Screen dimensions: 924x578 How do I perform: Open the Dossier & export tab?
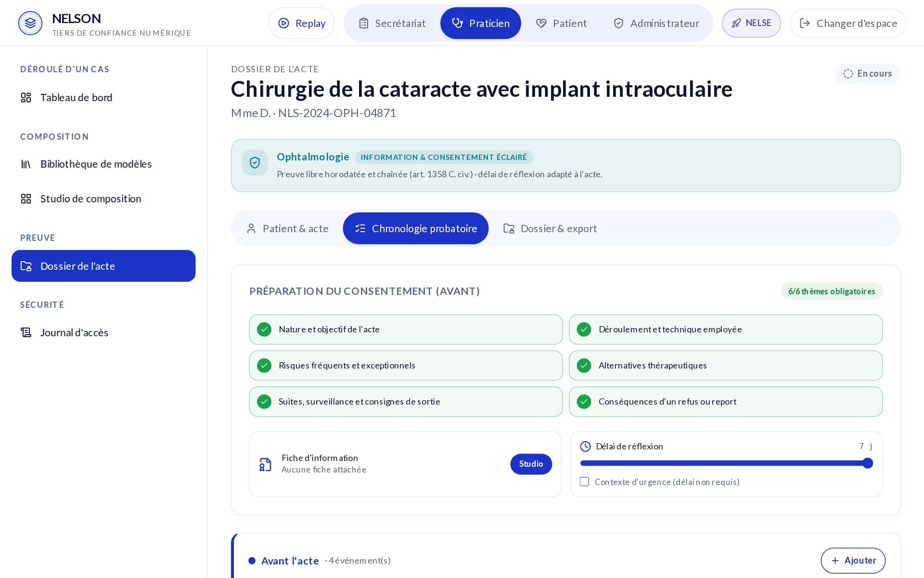[x=550, y=228]
